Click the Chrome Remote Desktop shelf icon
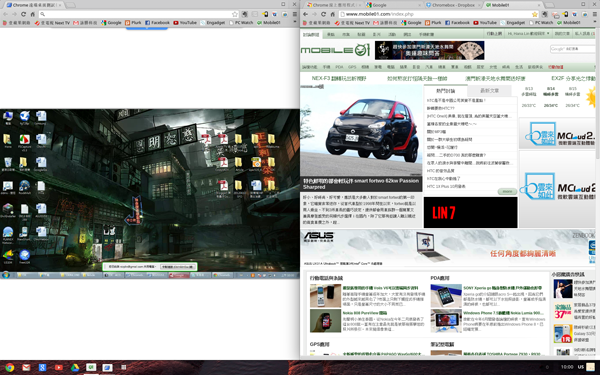600x375 pixels. click(107, 367)
